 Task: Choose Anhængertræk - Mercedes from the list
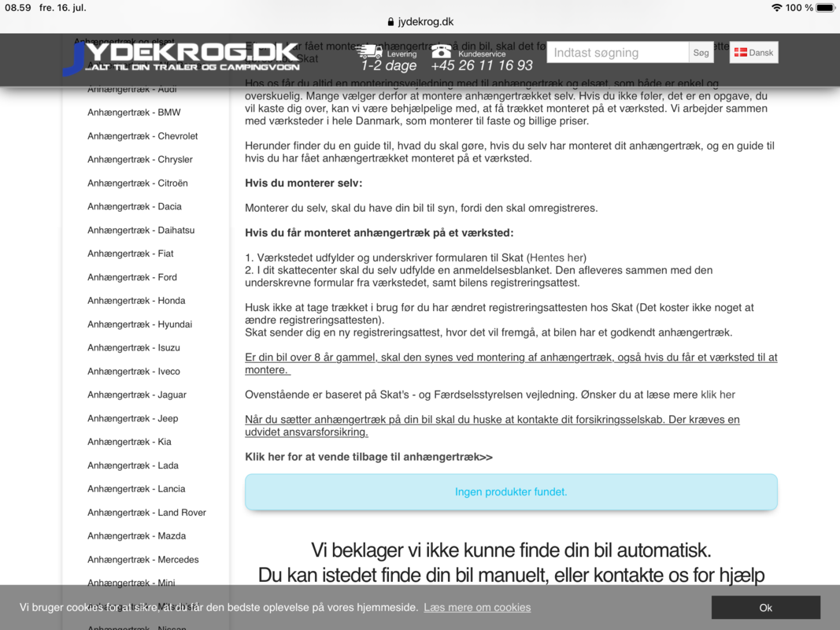(142, 560)
